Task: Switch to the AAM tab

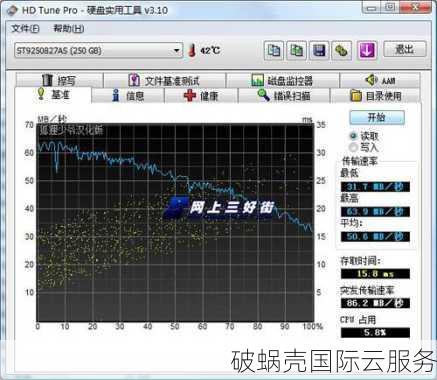Action: 380,80
